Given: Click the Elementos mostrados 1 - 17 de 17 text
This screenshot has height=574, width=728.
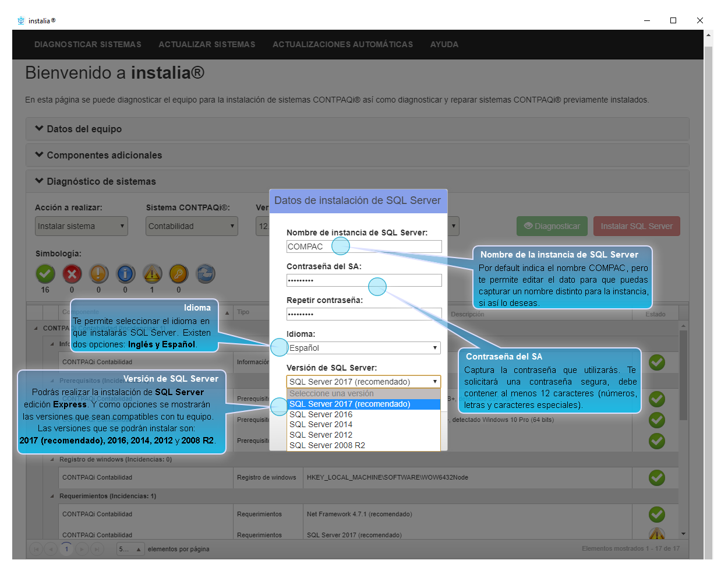Looking at the screenshot, I should [631, 548].
